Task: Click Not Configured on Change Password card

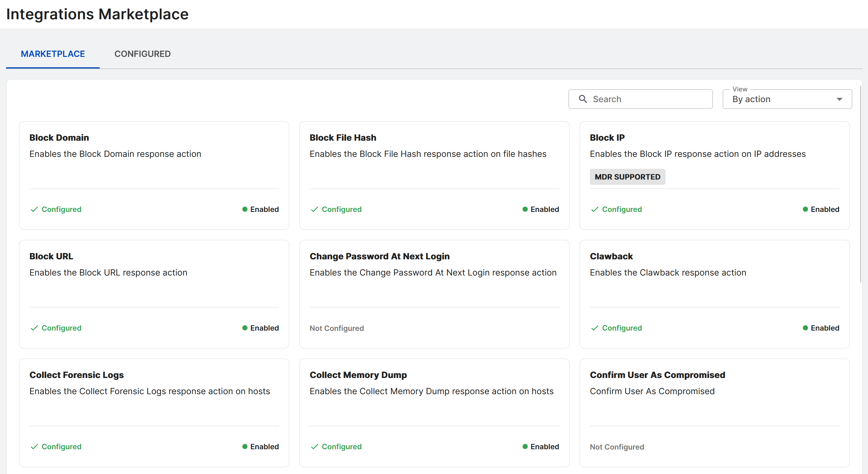Action: pos(337,328)
